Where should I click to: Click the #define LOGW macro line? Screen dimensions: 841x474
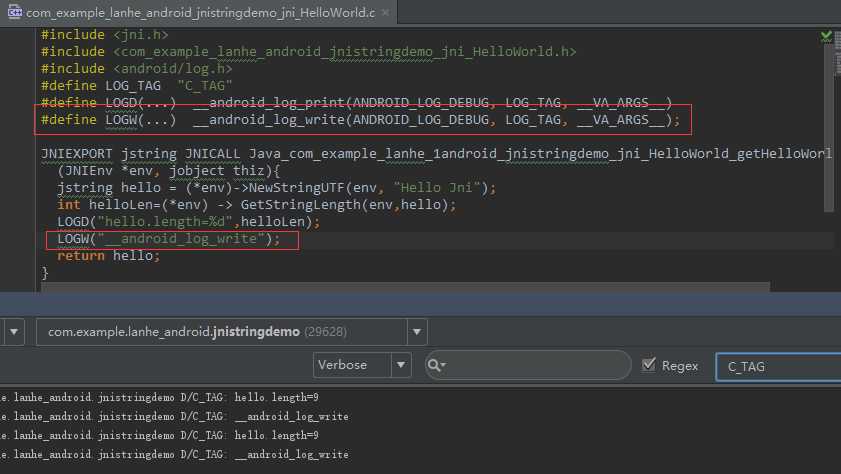[x=360, y=120]
